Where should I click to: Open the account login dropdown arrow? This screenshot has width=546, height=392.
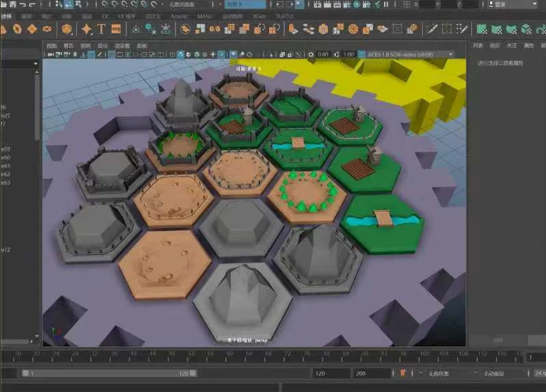pyautogui.click(x=535, y=4)
